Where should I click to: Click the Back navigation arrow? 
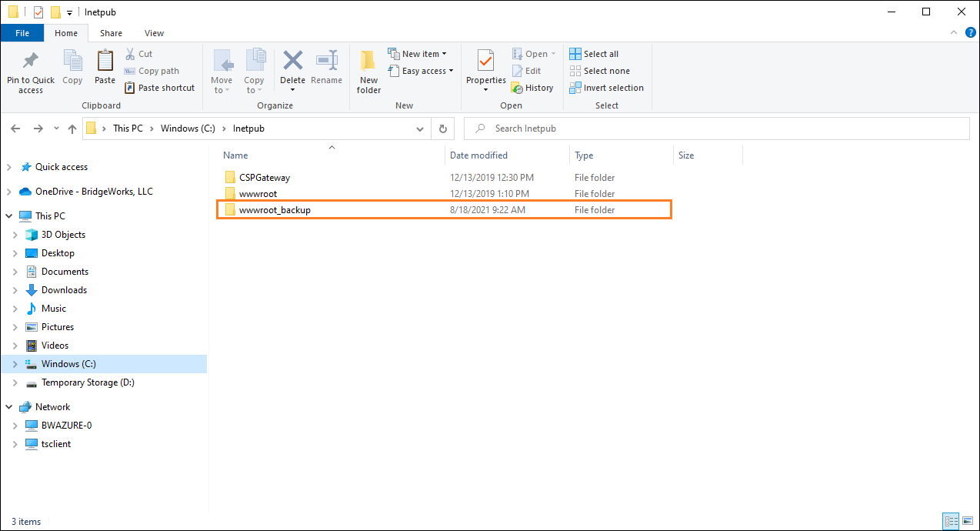pos(15,129)
